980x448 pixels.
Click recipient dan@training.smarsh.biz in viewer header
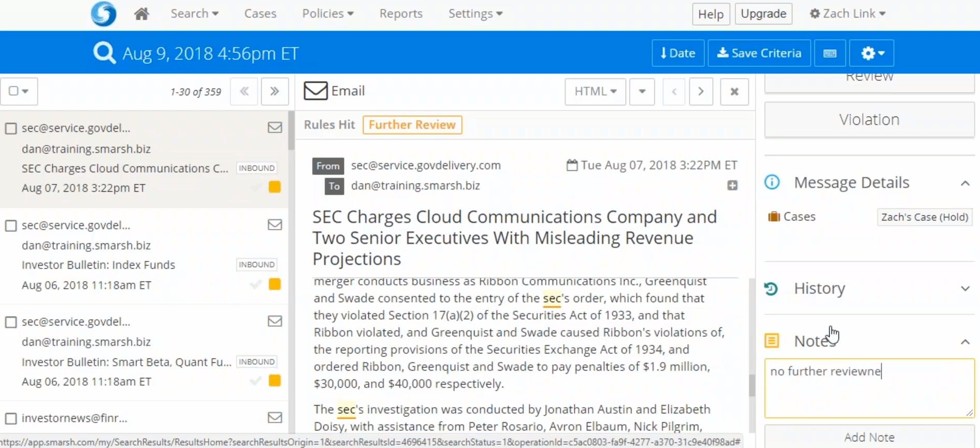pyautogui.click(x=415, y=186)
